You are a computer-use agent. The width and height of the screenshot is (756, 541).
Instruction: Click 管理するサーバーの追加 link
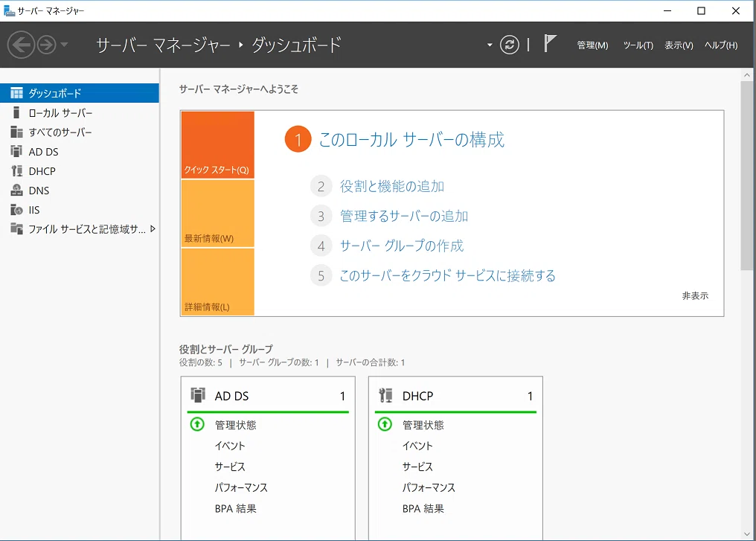click(x=404, y=217)
